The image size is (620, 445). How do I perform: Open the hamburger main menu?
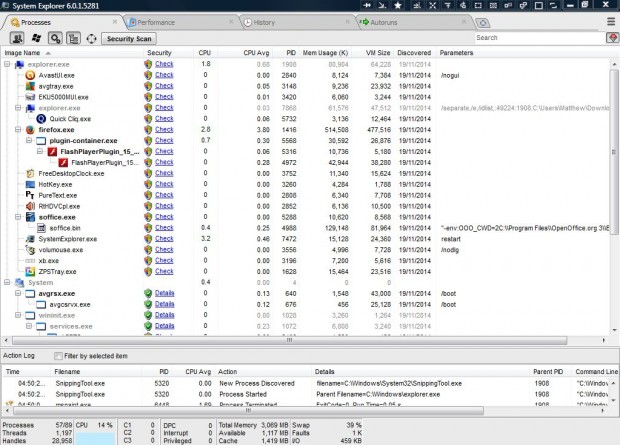[x=611, y=22]
